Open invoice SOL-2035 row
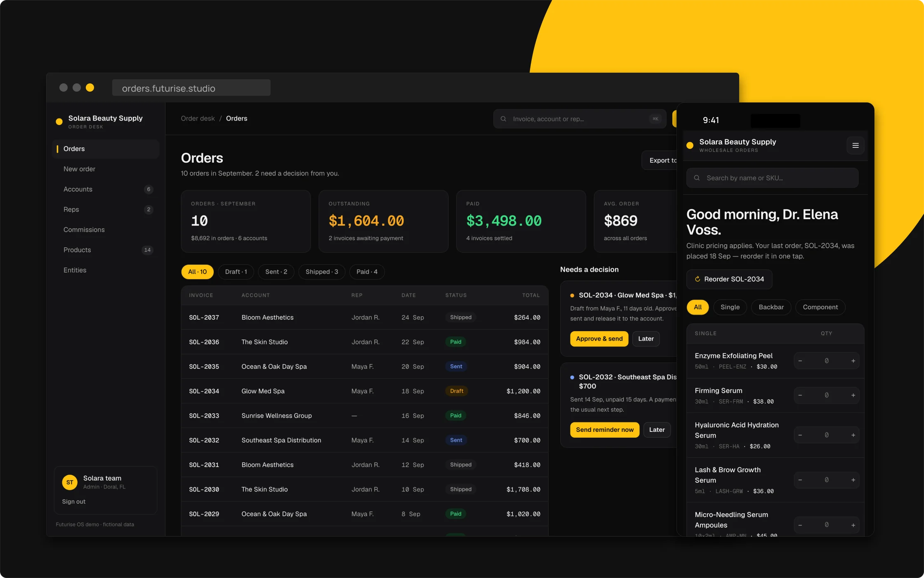 (365, 367)
